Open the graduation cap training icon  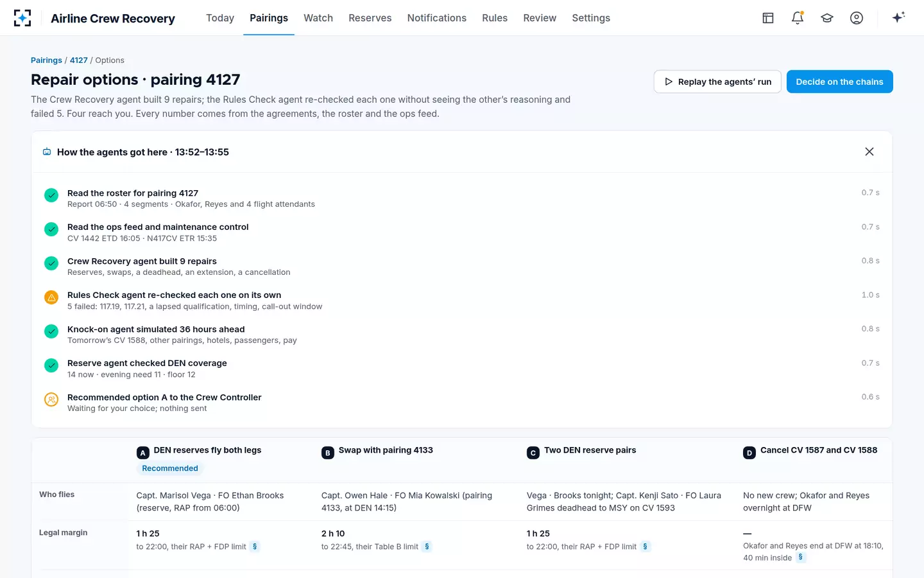[x=827, y=18]
